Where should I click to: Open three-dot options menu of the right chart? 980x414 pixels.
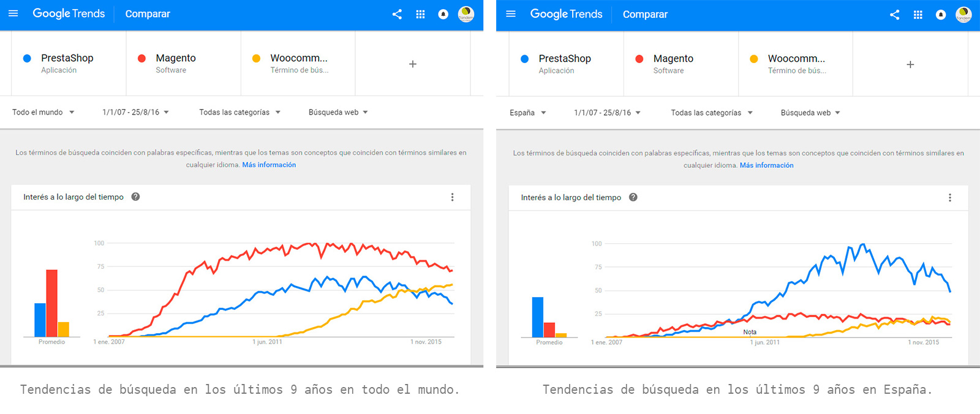click(x=950, y=198)
